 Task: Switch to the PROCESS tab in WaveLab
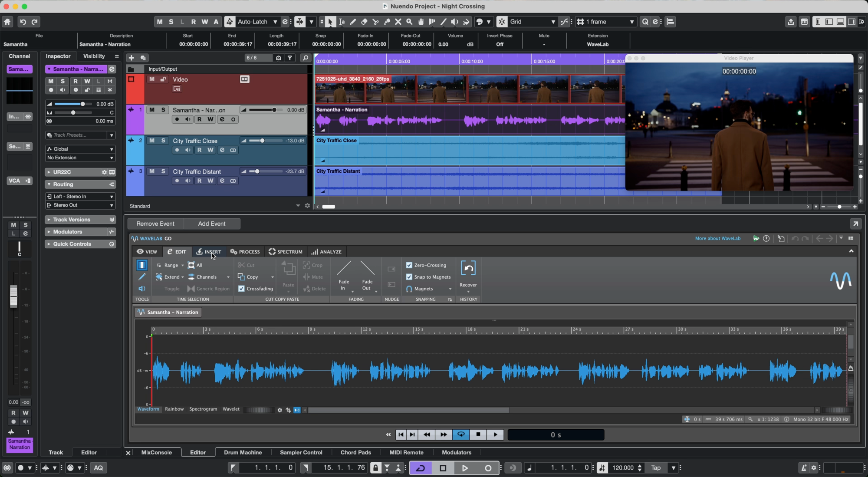(x=245, y=252)
